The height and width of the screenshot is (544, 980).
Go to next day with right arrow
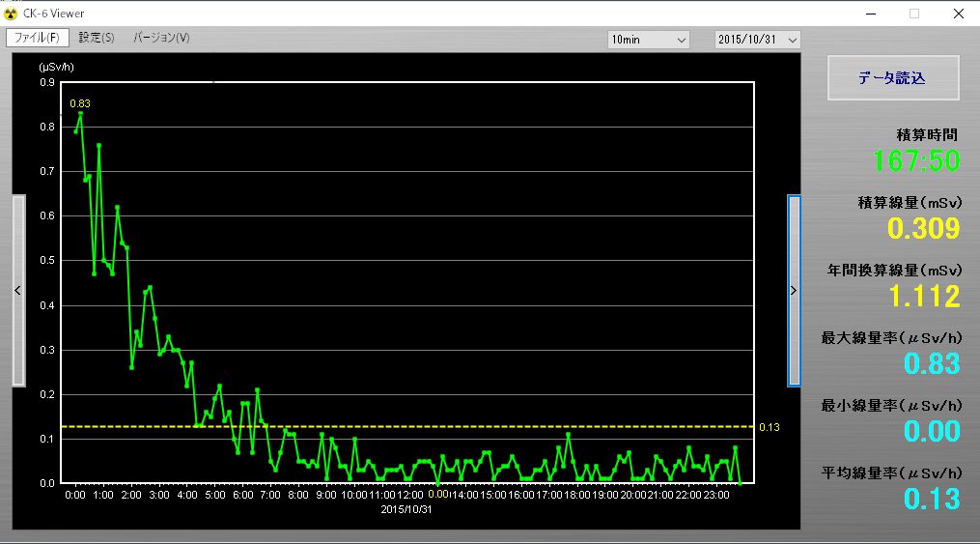[x=794, y=290]
